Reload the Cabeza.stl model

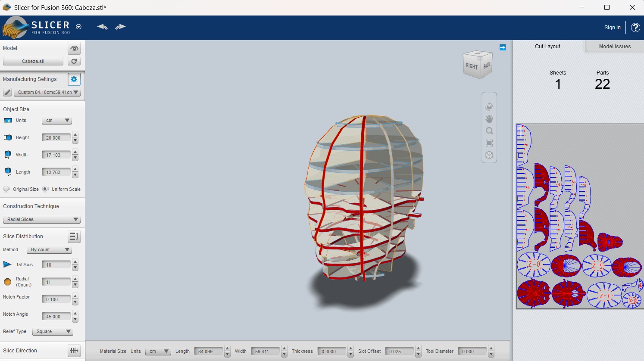(x=74, y=61)
